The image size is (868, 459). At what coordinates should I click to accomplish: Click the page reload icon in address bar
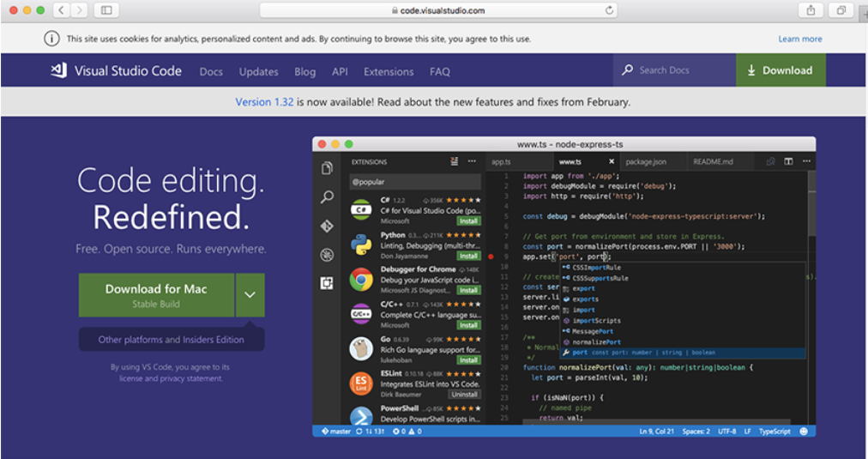(x=610, y=10)
